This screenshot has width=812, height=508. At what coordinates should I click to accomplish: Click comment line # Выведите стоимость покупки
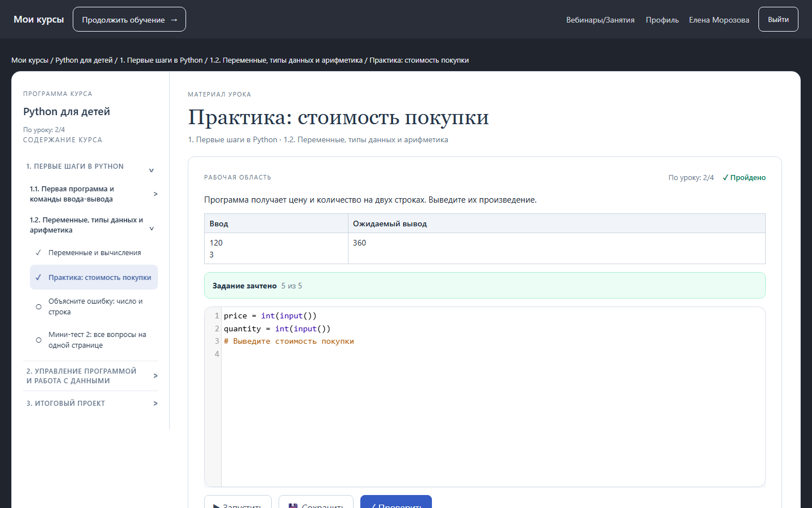pos(289,341)
